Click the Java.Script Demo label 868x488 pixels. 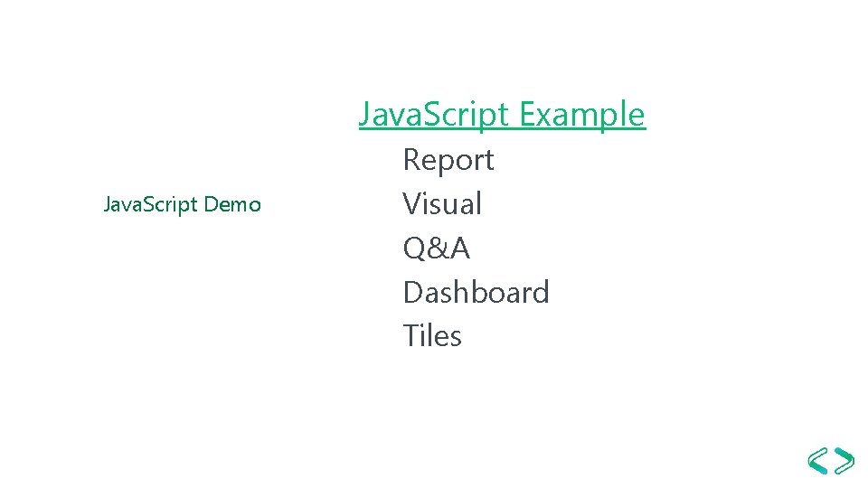pos(183,205)
